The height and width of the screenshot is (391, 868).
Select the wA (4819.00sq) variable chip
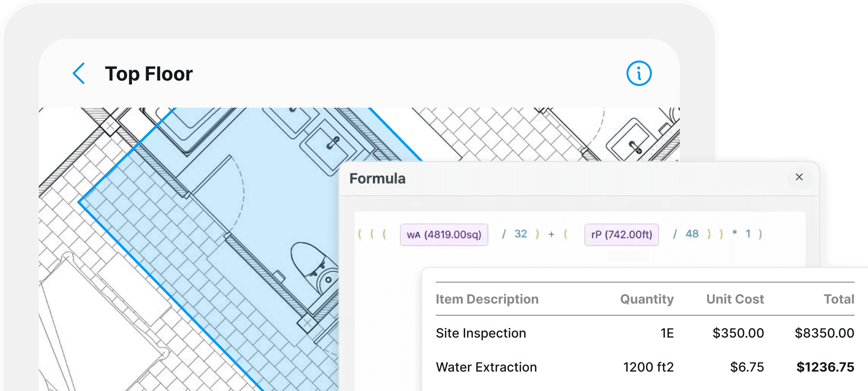(443, 235)
